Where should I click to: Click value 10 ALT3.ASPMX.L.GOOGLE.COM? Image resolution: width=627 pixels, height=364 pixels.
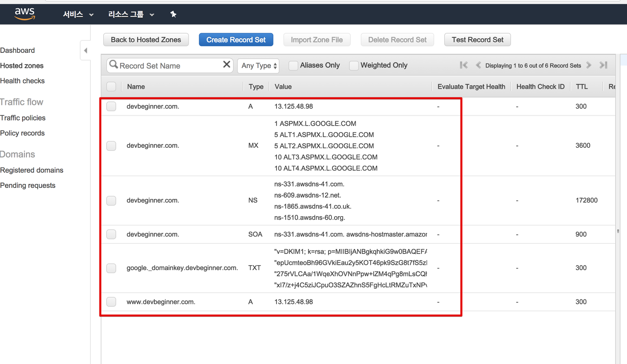click(326, 157)
